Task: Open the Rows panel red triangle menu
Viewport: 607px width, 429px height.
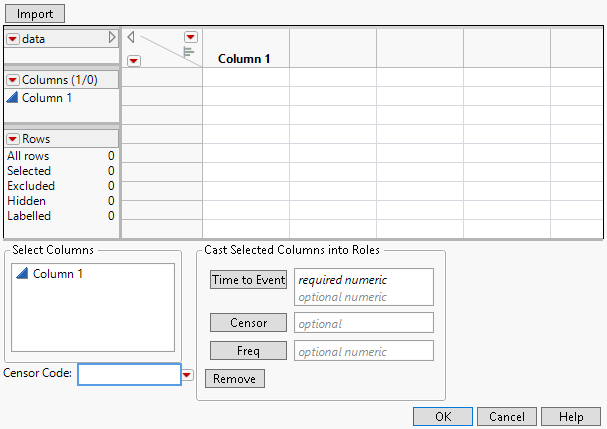Action: [13, 139]
